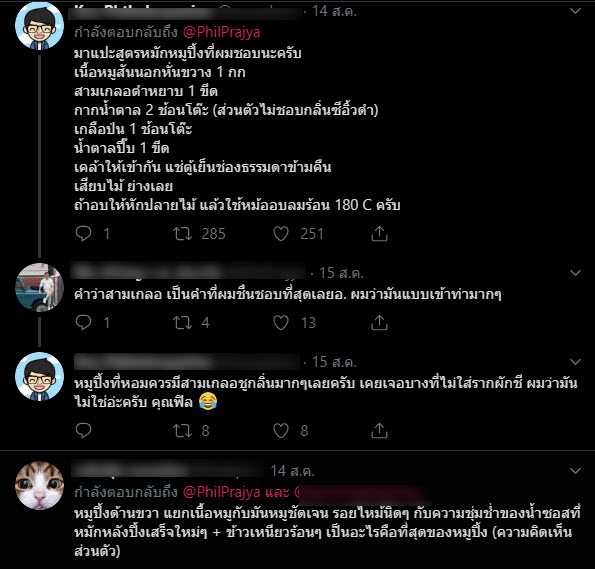Open @PhilPrajya mention in recipe tweet
Image resolution: width=595 pixels, height=569 pixels.
tap(221, 32)
